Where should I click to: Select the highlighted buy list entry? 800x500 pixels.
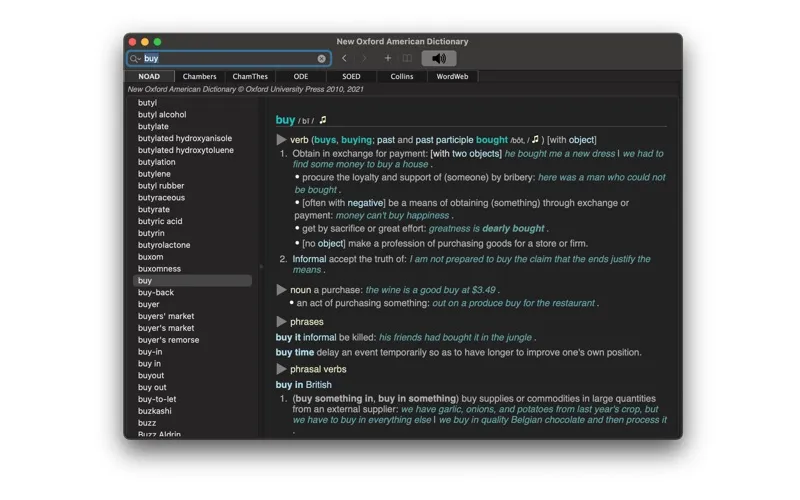coord(192,281)
